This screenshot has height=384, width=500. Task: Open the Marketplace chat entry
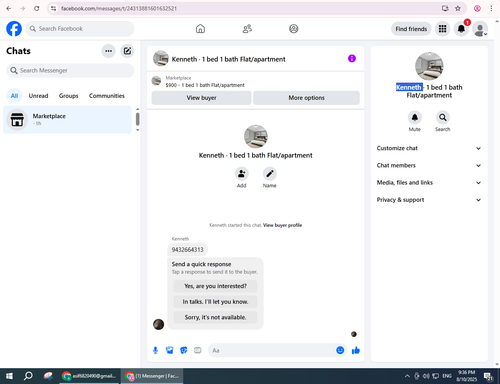pyautogui.click(x=67, y=120)
